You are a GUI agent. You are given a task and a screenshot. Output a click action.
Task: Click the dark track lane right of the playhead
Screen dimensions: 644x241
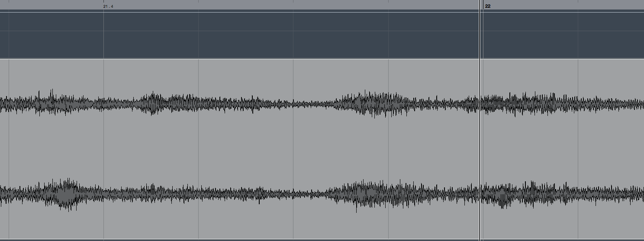563,35
